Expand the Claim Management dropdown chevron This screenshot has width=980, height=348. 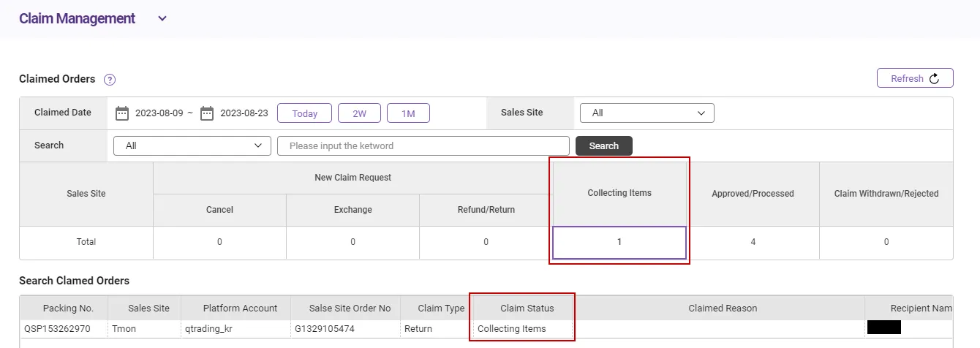click(162, 19)
